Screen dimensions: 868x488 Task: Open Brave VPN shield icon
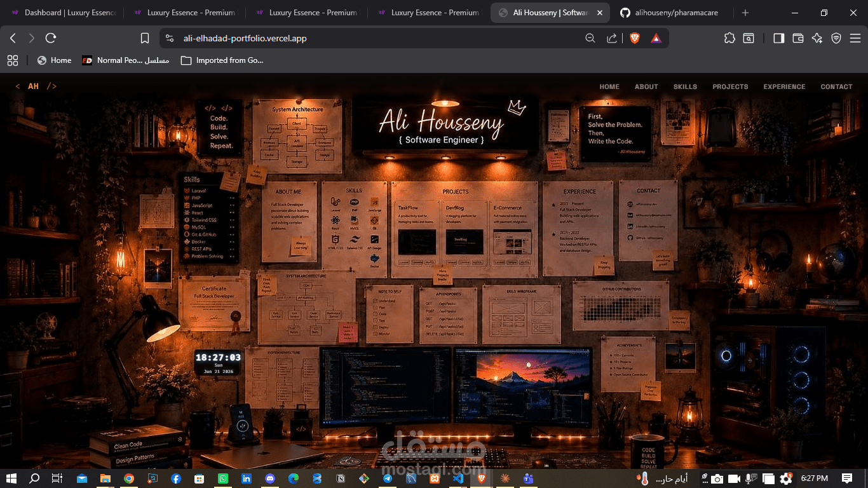click(x=836, y=38)
